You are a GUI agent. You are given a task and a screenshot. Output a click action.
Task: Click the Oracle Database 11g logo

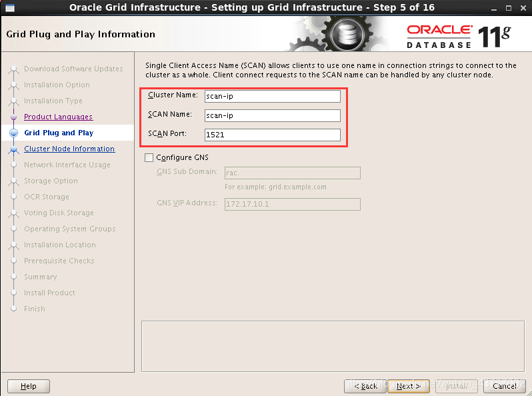pos(459,36)
